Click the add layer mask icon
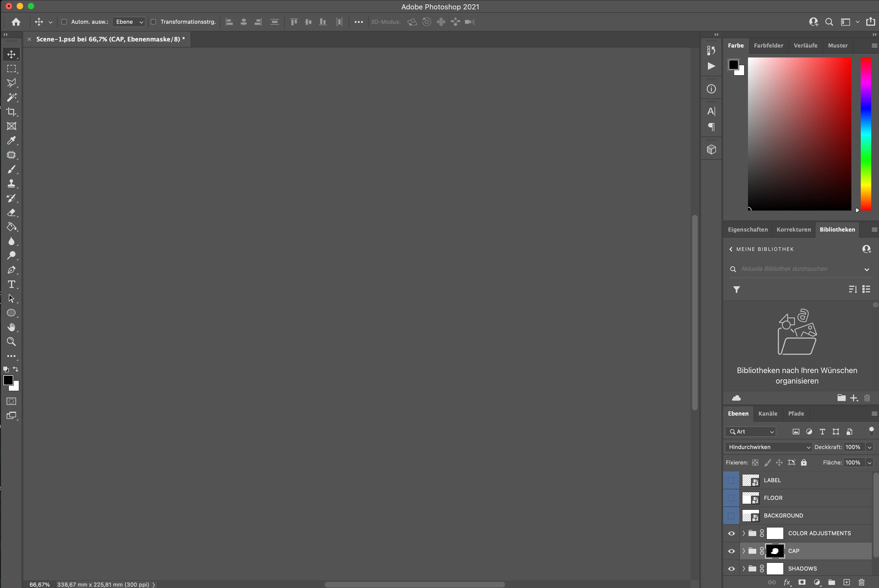 pyautogui.click(x=802, y=582)
